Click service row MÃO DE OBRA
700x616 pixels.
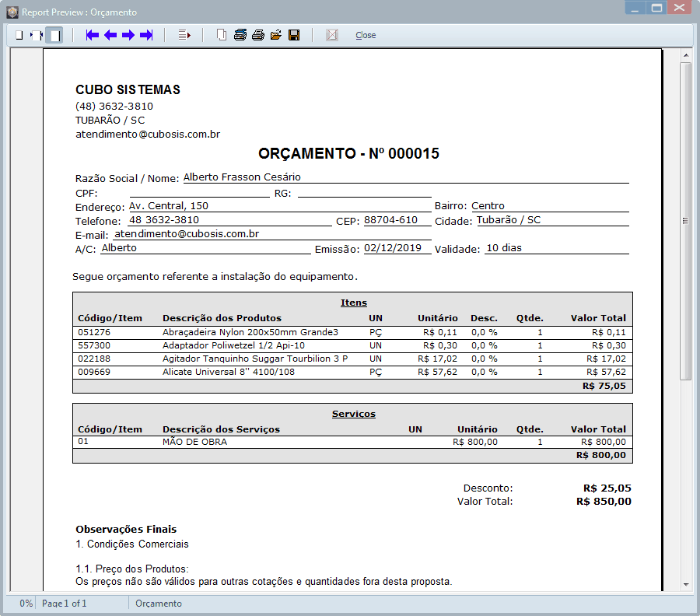352,442
